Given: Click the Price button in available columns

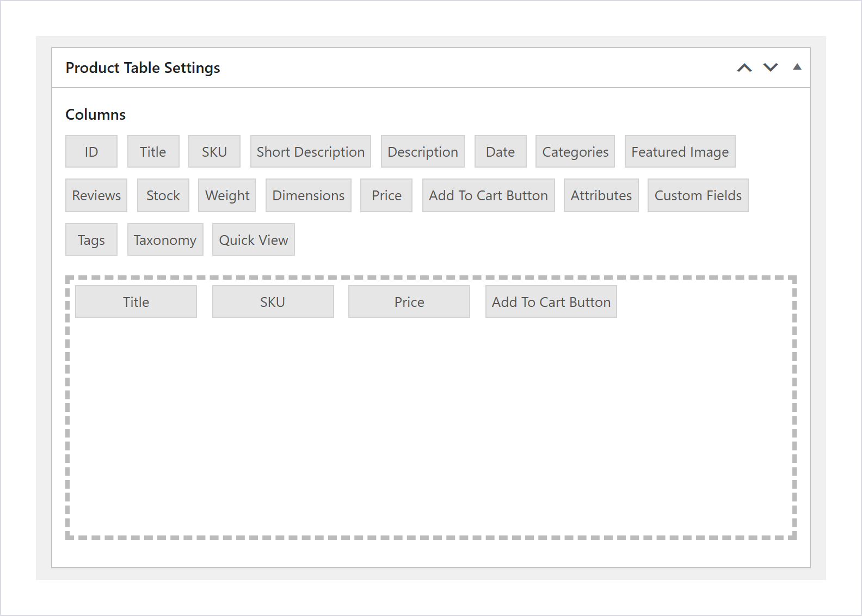Looking at the screenshot, I should 386,195.
